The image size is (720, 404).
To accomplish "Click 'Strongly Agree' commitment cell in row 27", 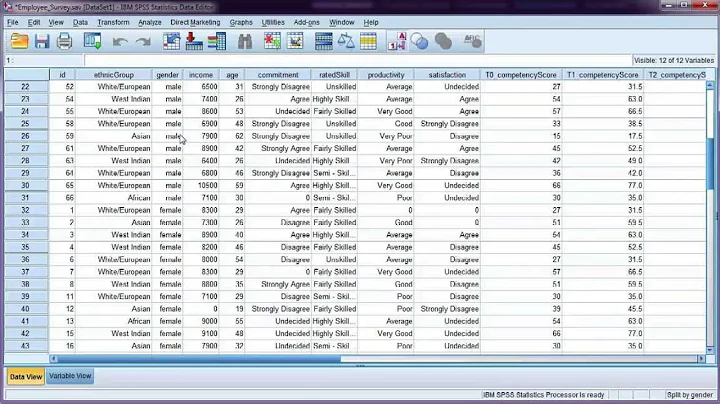I will (278, 148).
